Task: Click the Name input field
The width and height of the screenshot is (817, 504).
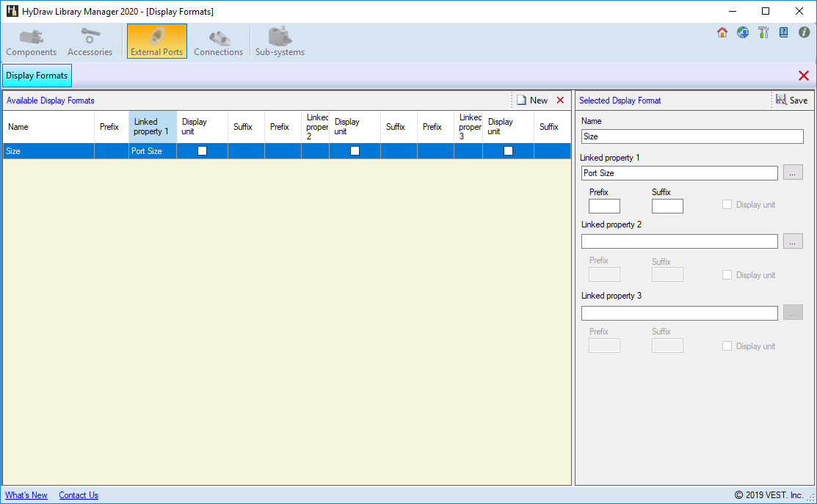Action: [692, 136]
